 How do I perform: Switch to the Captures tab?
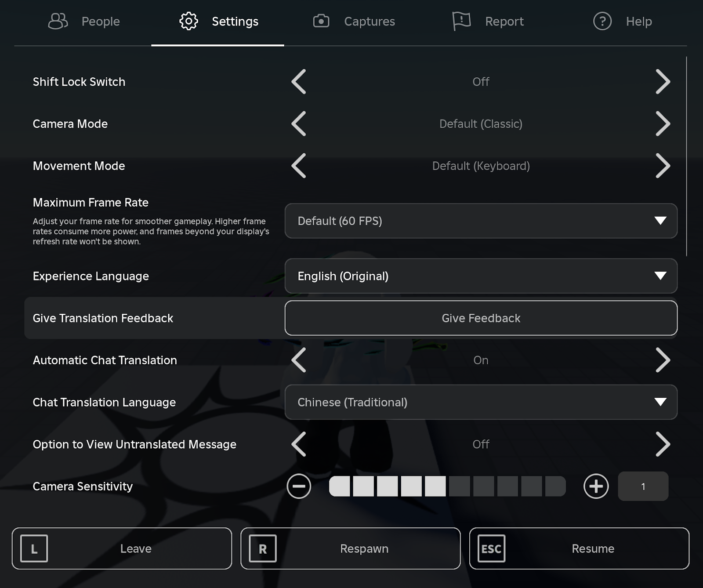pos(354,21)
